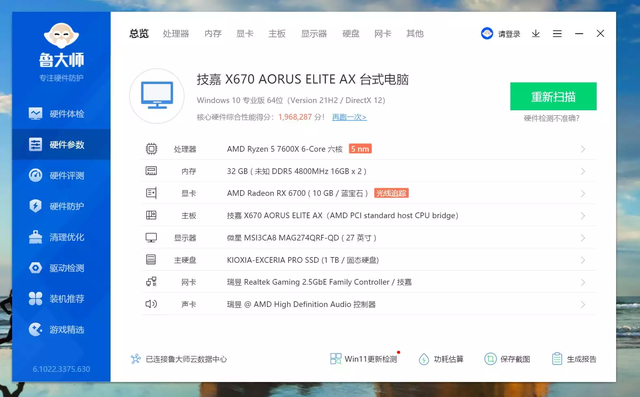The image size is (640, 397).
Task: Switch to the 处理器 tab
Action: 176,33
